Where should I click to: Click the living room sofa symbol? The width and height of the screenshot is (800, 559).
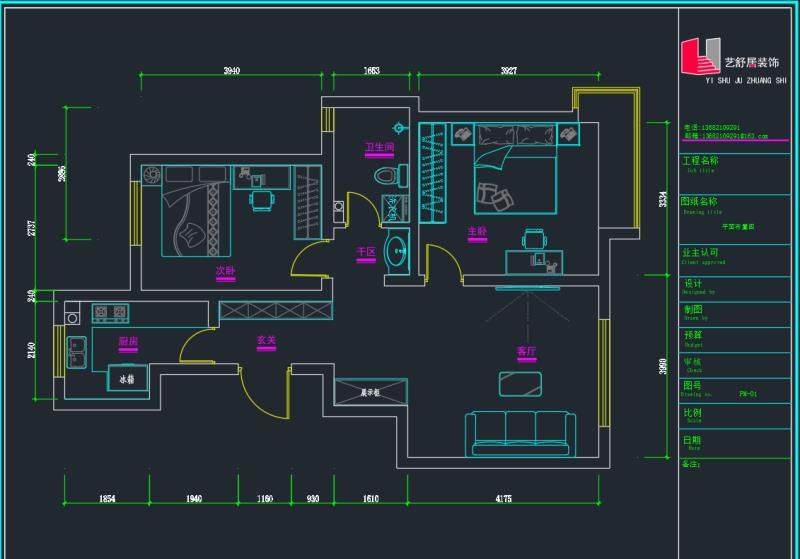[520, 432]
